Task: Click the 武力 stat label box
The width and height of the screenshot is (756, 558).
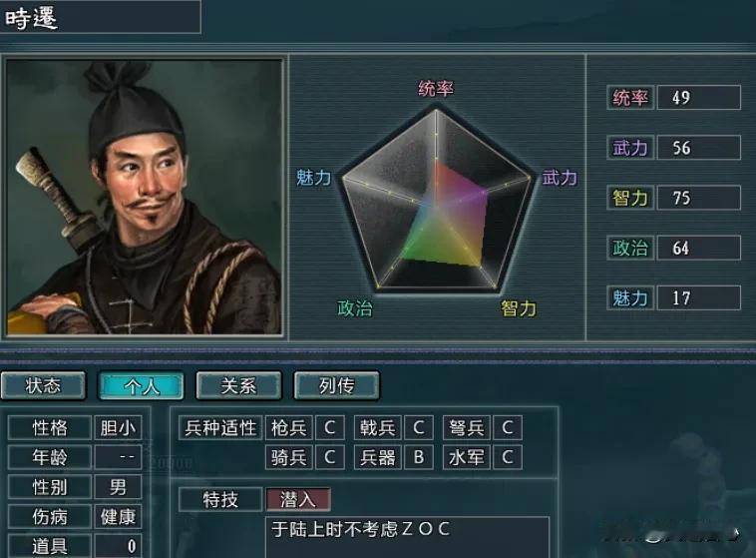Action: (x=629, y=148)
